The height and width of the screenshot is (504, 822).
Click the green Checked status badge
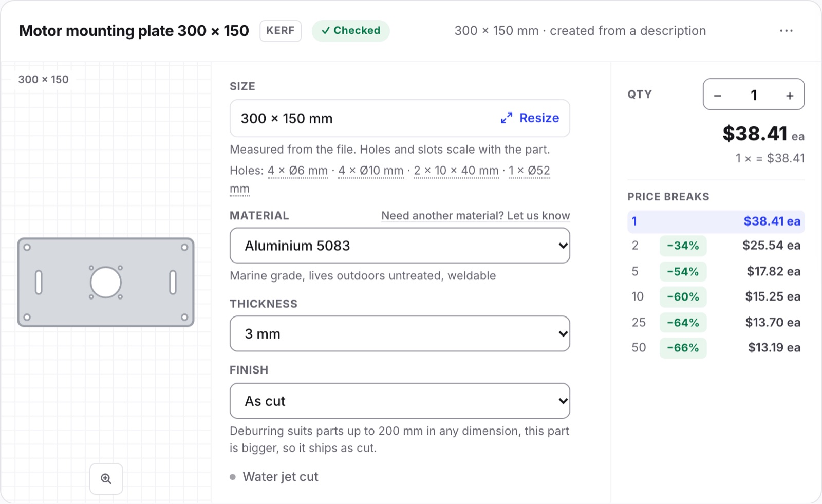pos(351,31)
